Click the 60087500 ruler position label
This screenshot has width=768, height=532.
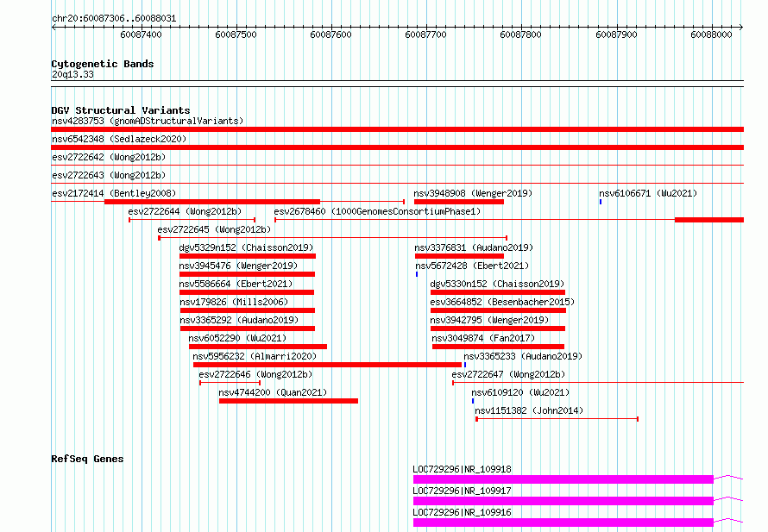236,34
